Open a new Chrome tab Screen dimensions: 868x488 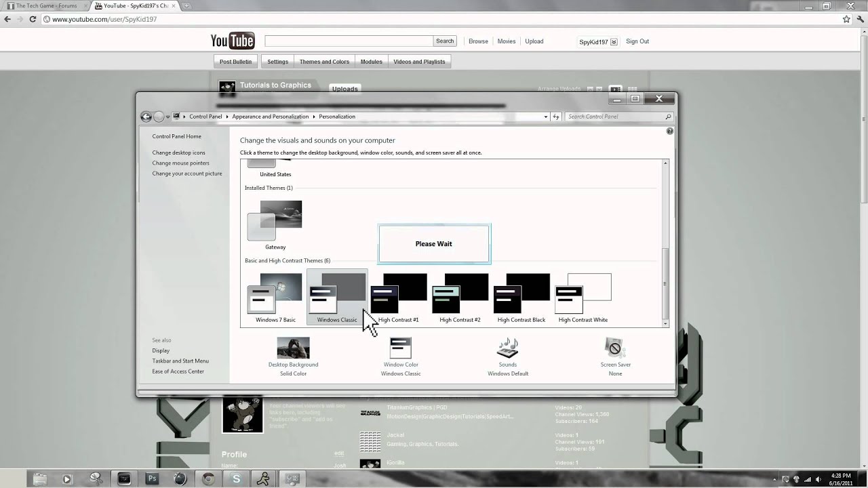tap(187, 6)
